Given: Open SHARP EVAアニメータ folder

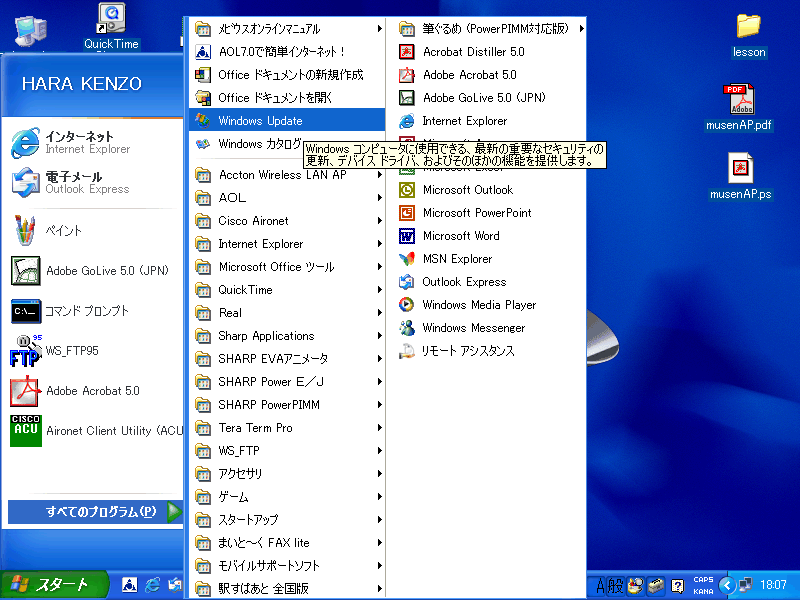Looking at the screenshot, I should point(287,359).
